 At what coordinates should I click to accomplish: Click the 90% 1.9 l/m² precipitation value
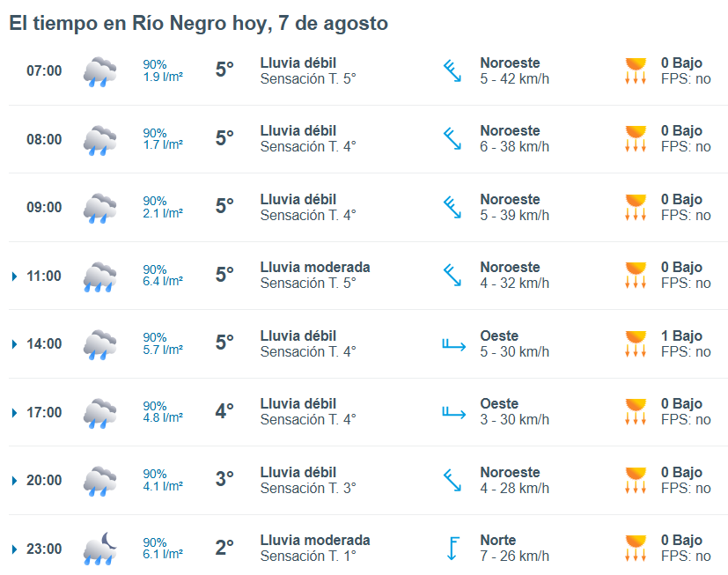click(x=163, y=70)
